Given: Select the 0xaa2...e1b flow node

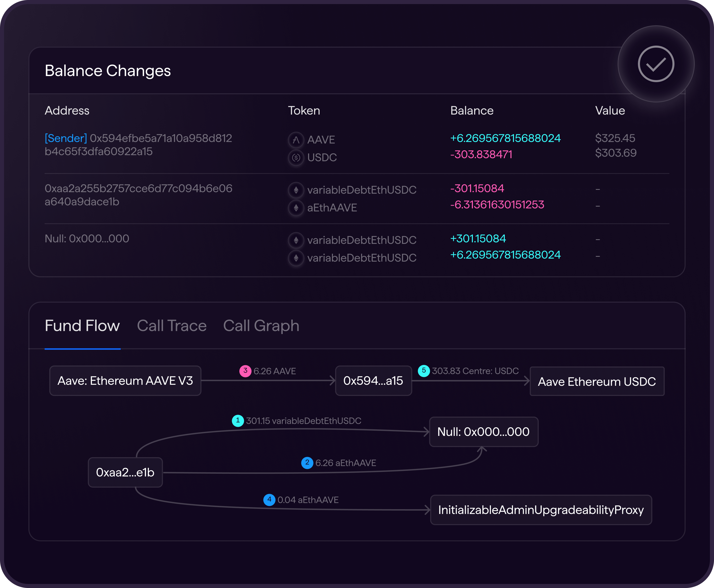Looking at the screenshot, I should pos(126,472).
